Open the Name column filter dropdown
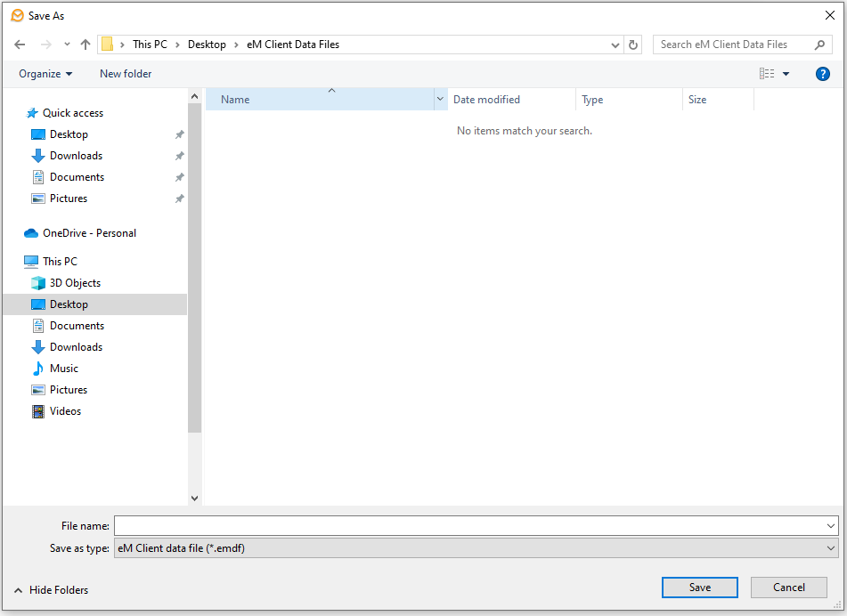 [440, 100]
